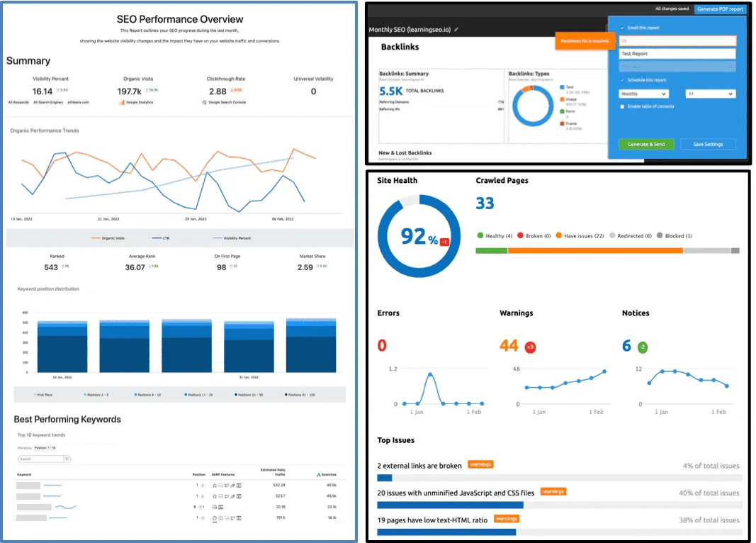Click the logo icon in the Searches column header
756x543 pixels.
click(x=319, y=474)
